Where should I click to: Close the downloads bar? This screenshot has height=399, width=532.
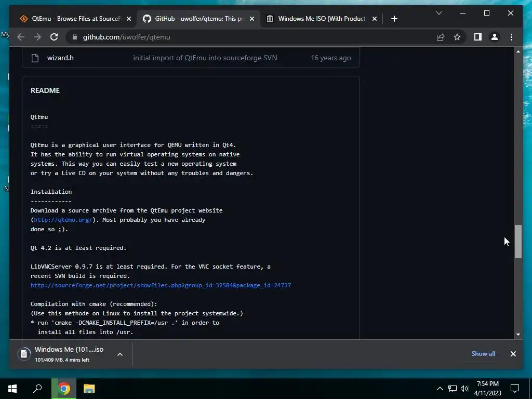click(x=513, y=353)
